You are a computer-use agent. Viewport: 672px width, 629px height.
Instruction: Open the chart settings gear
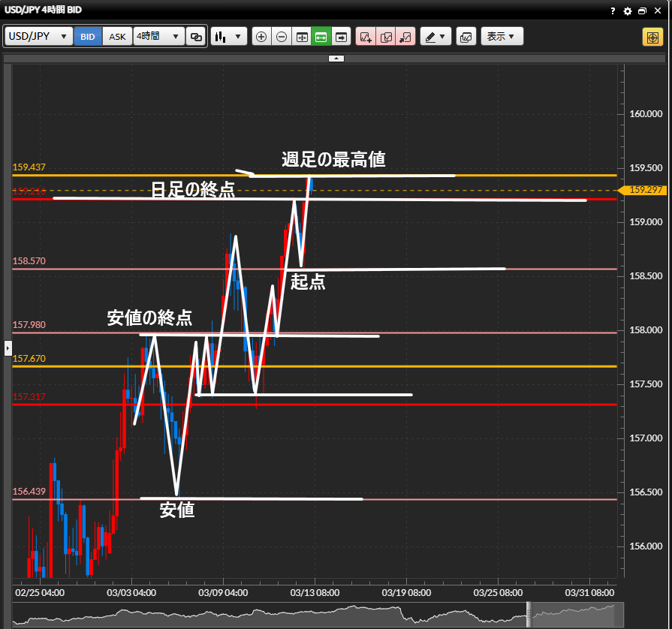(628, 11)
